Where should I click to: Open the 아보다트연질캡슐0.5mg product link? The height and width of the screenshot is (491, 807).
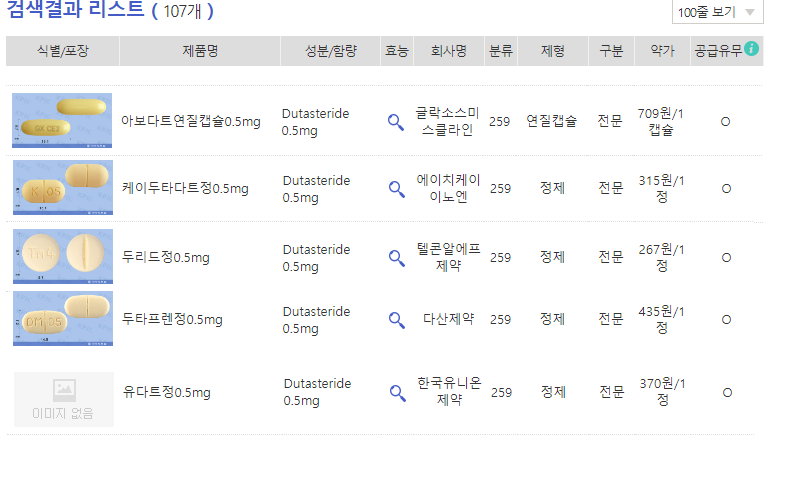191,121
